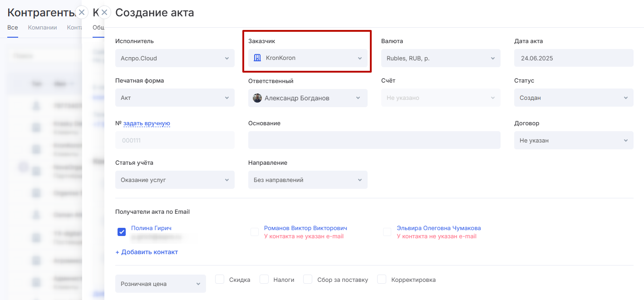
Task: Check the Корректировка option
Action: (x=382, y=279)
